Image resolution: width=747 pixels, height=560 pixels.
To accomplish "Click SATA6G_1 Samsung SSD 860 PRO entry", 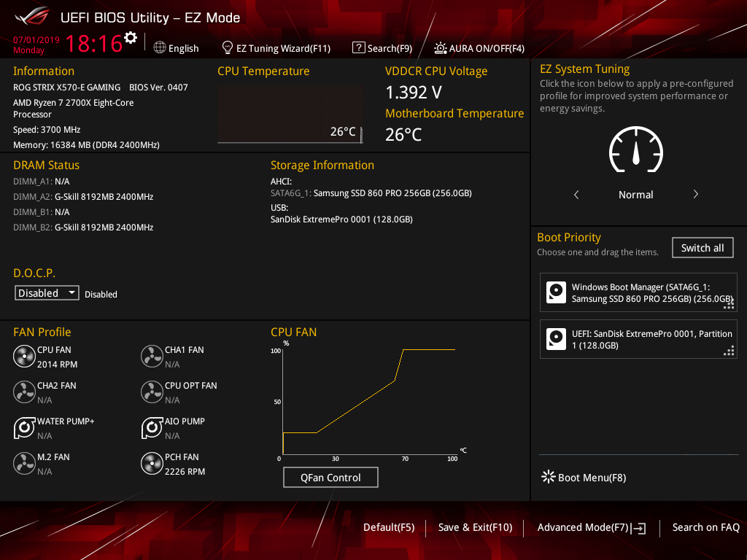I will [x=371, y=192].
